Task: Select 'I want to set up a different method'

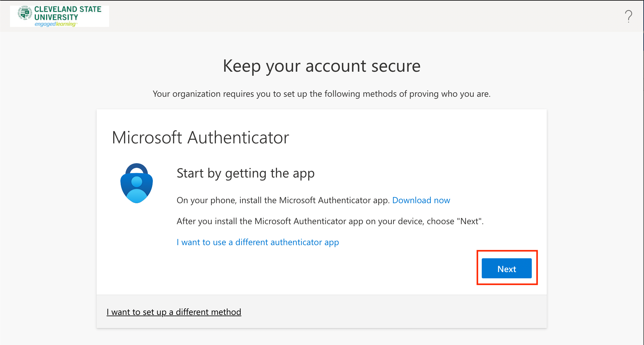Action: (x=174, y=312)
